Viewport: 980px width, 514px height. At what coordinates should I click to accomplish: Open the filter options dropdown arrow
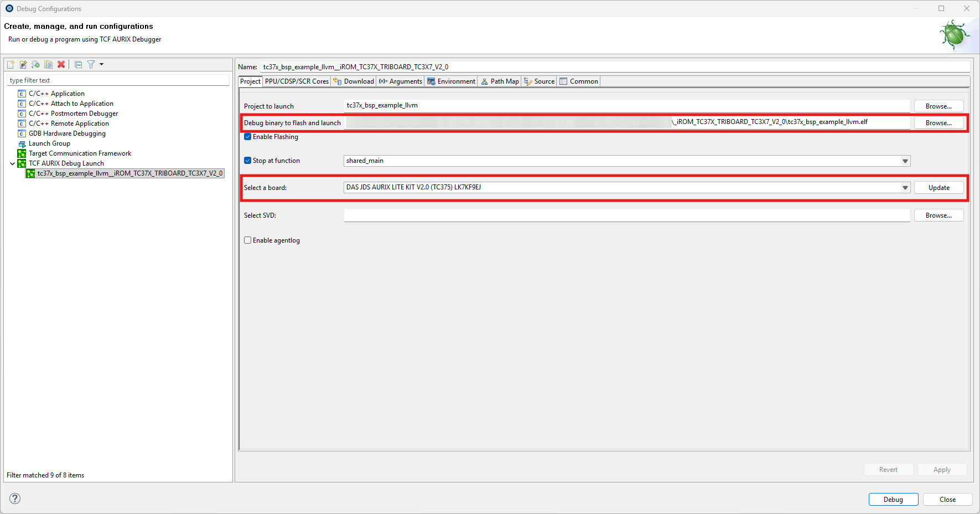pos(101,65)
